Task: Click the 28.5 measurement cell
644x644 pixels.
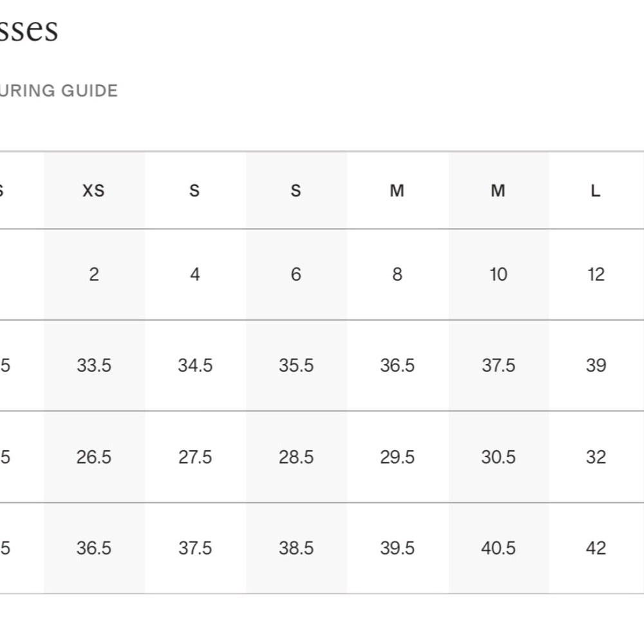Action: pyautogui.click(x=296, y=457)
